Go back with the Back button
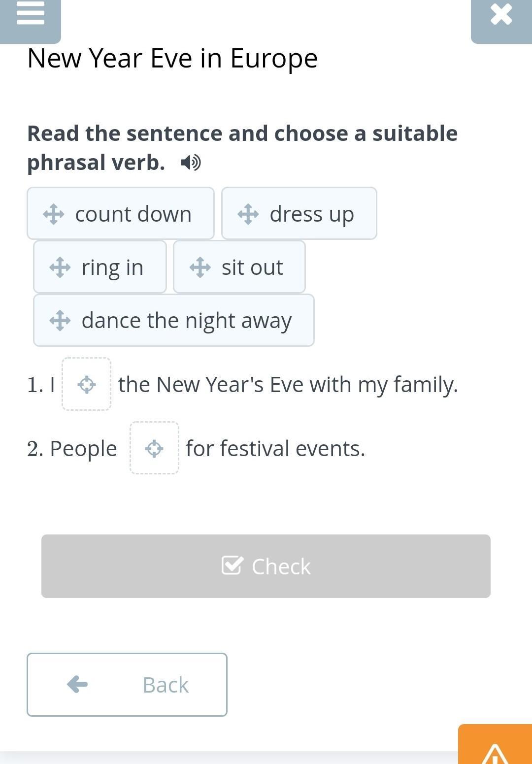This screenshot has height=764, width=532. click(127, 685)
